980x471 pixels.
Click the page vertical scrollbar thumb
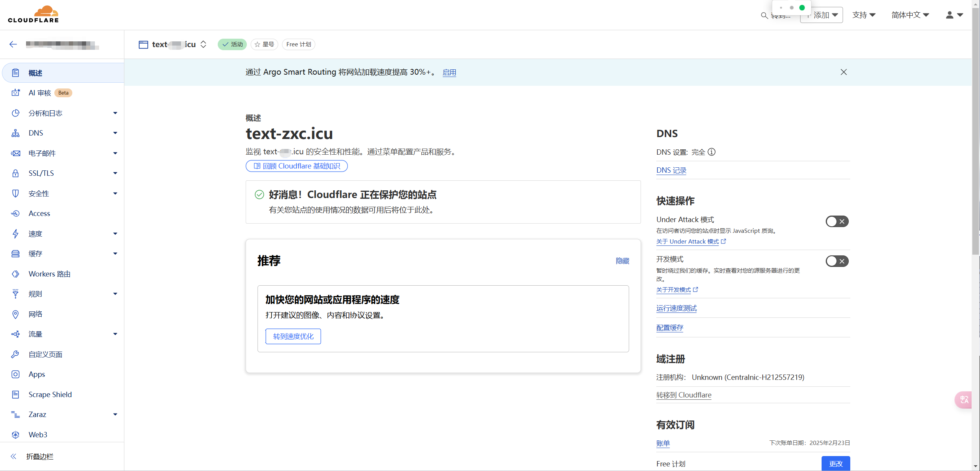(976, 132)
